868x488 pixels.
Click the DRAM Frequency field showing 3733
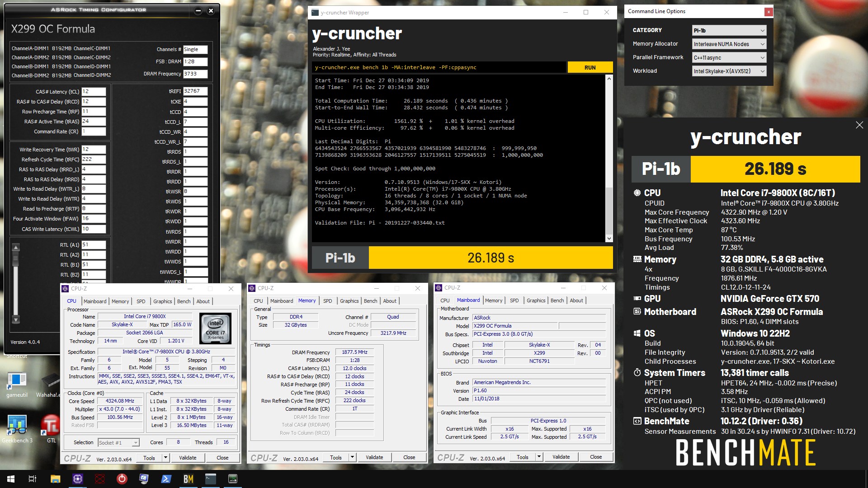pyautogui.click(x=195, y=74)
